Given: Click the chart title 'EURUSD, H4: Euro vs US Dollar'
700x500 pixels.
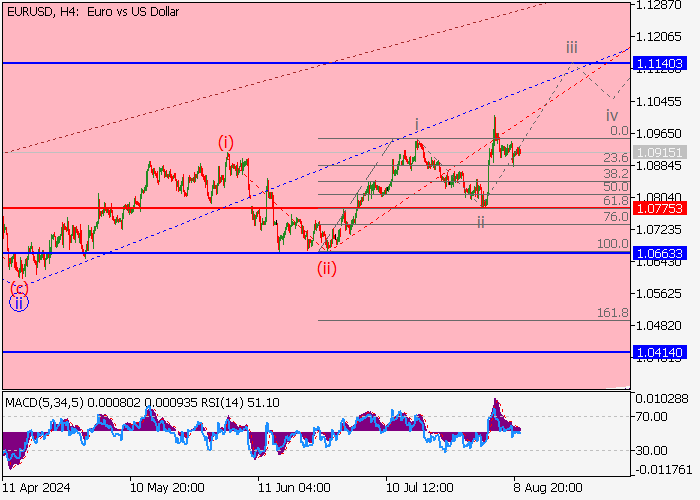Looking at the screenshot, I should [93, 12].
